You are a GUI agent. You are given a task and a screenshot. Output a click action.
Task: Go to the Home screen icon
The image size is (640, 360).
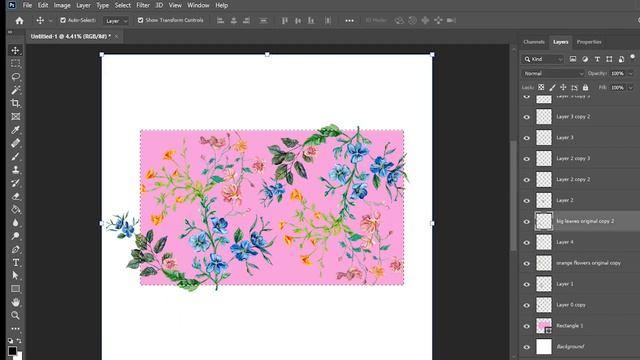coord(19,20)
